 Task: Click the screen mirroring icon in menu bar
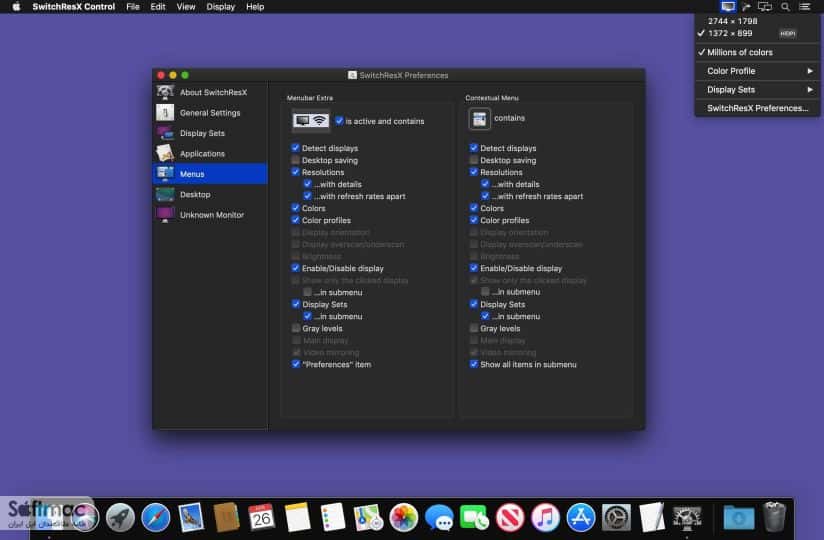pos(765,7)
